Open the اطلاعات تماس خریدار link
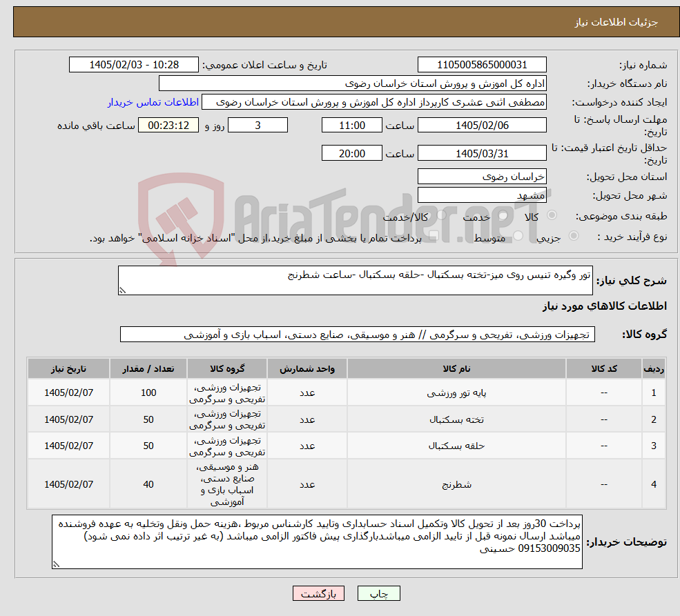 (x=153, y=102)
